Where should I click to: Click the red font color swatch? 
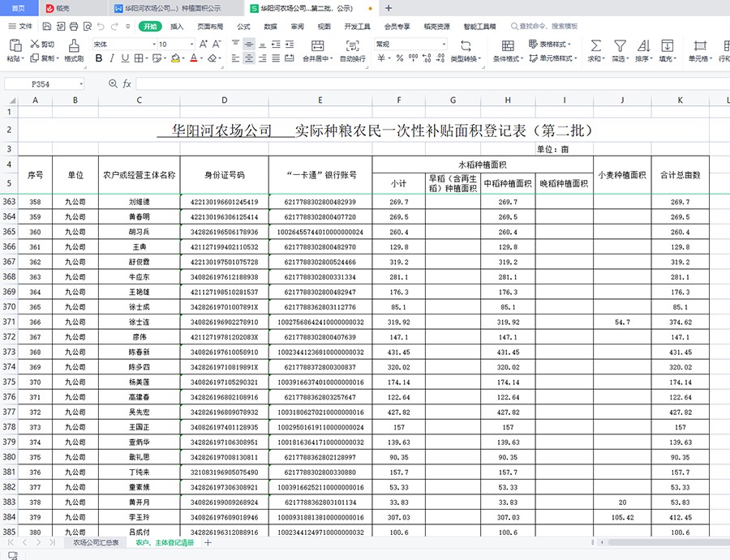(x=193, y=58)
